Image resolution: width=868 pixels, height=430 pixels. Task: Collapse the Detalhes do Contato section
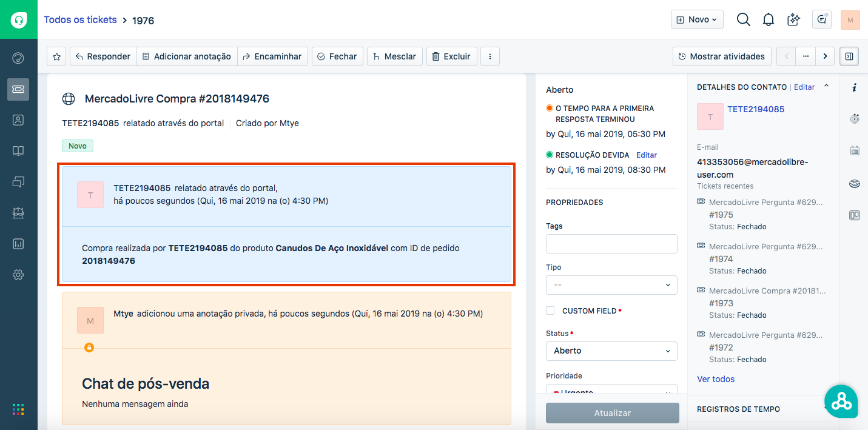pyautogui.click(x=826, y=87)
